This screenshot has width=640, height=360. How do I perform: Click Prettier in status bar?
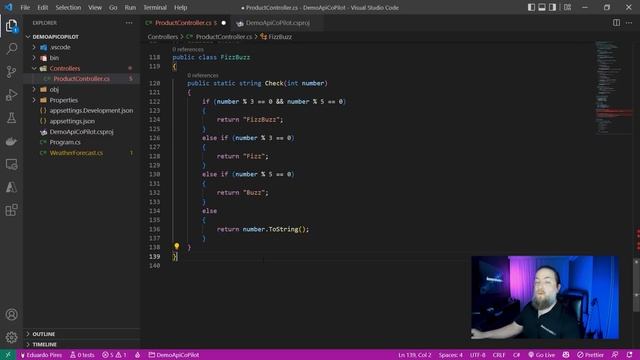tap(590, 355)
